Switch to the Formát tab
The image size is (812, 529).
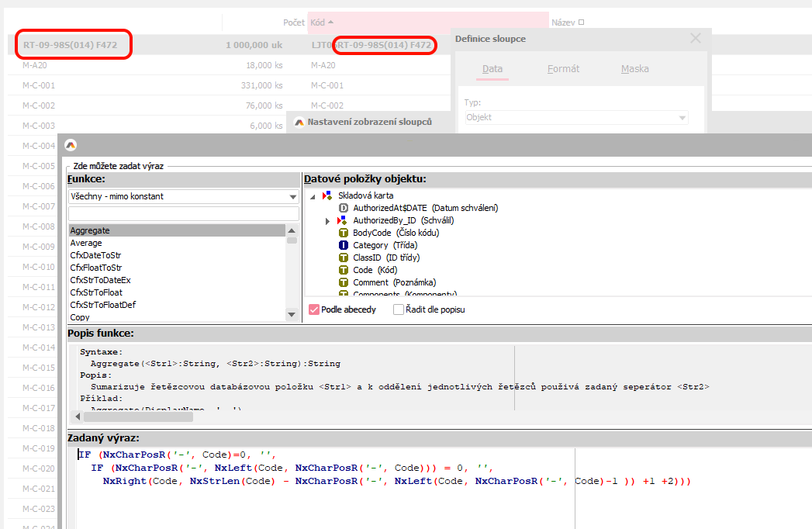tap(563, 69)
